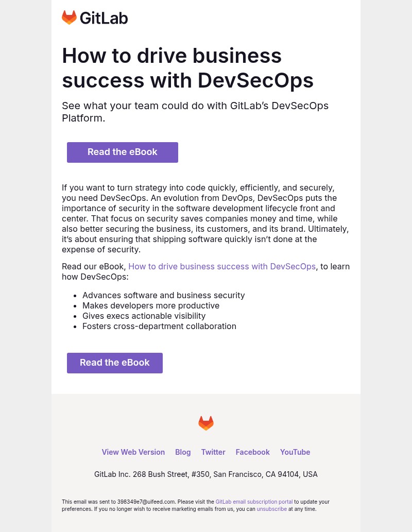Screen dimensions: 412x532
Task: Click the GitLab Inc. address line
Action: tap(206, 474)
